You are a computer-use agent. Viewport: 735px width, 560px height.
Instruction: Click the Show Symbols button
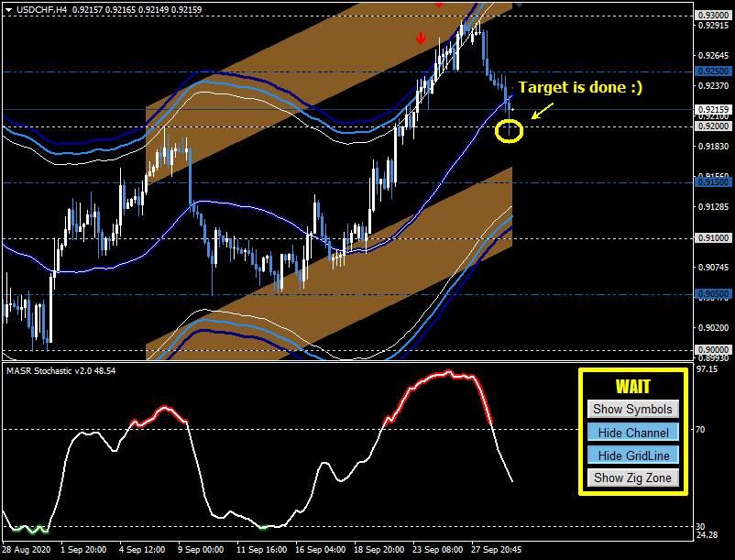[632, 409]
